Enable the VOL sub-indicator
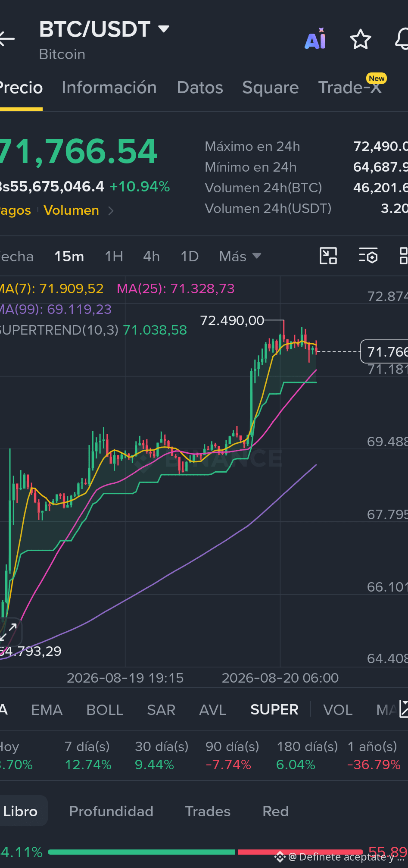 (338, 710)
